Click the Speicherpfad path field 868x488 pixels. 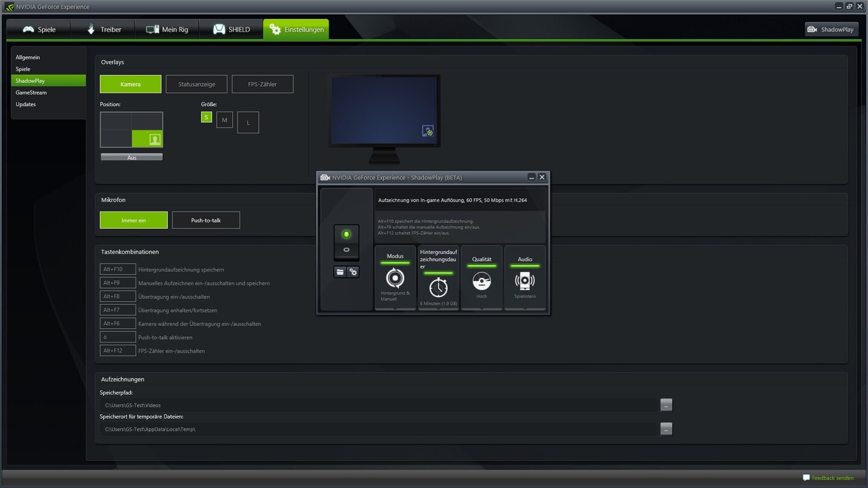(379, 405)
